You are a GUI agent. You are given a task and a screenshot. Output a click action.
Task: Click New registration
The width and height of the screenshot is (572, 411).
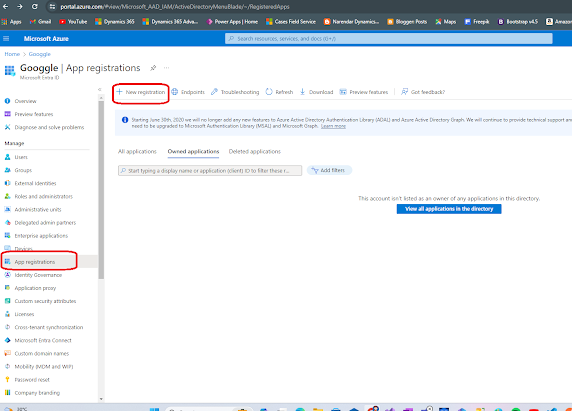pyautogui.click(x=141, y=92)
